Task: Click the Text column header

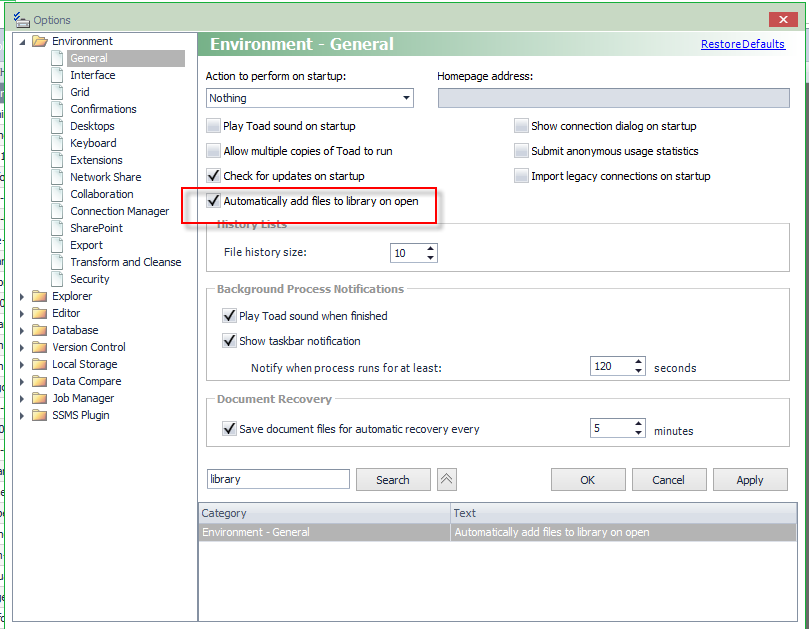Action: (624, 513)
